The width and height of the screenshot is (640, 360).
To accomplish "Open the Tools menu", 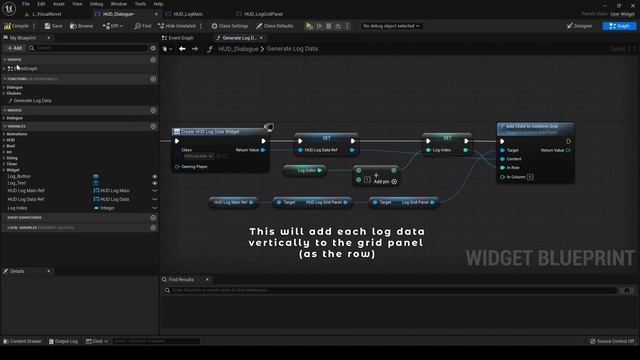I will 140,4.
